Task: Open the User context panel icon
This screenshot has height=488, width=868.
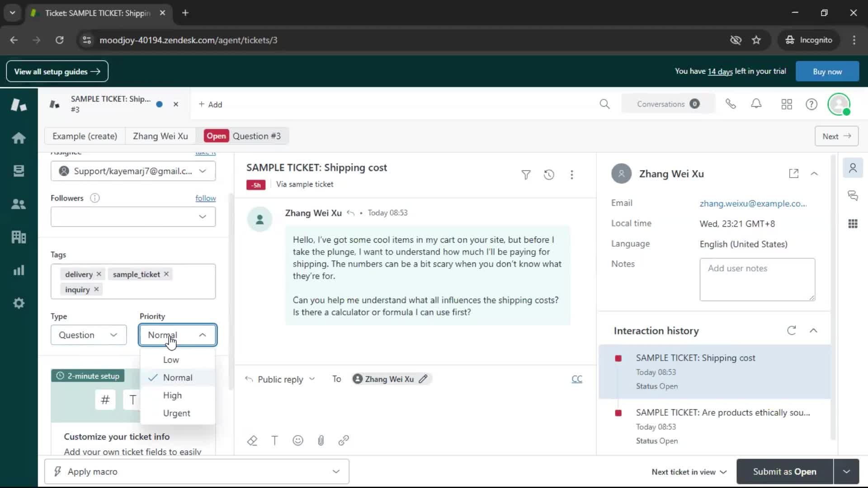Action: coord(853,168)
